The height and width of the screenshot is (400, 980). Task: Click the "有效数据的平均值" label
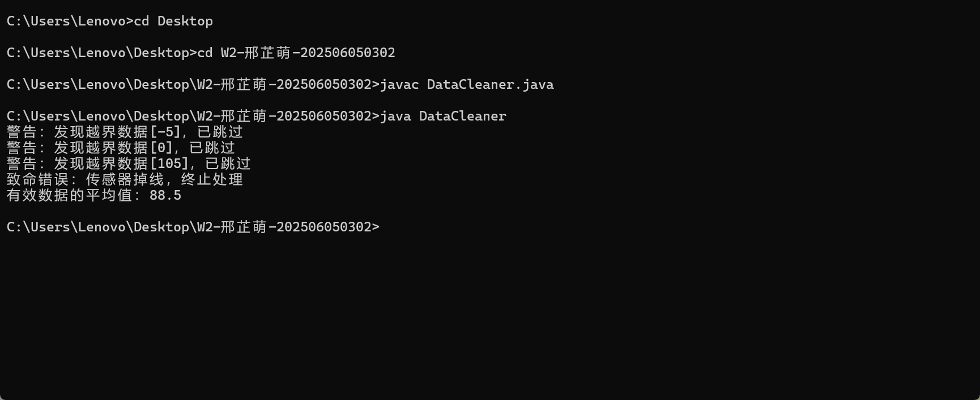[x=69, y=196]
